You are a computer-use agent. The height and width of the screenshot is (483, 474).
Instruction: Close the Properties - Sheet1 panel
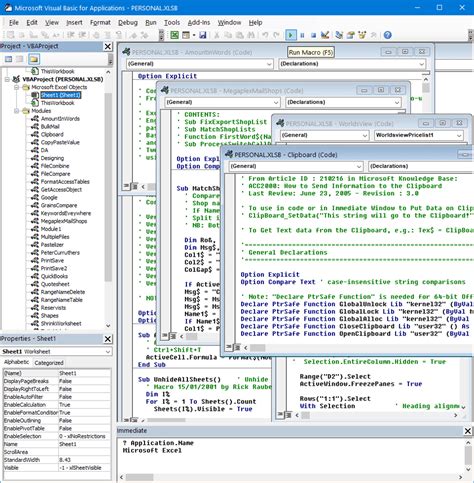(108, 339)
